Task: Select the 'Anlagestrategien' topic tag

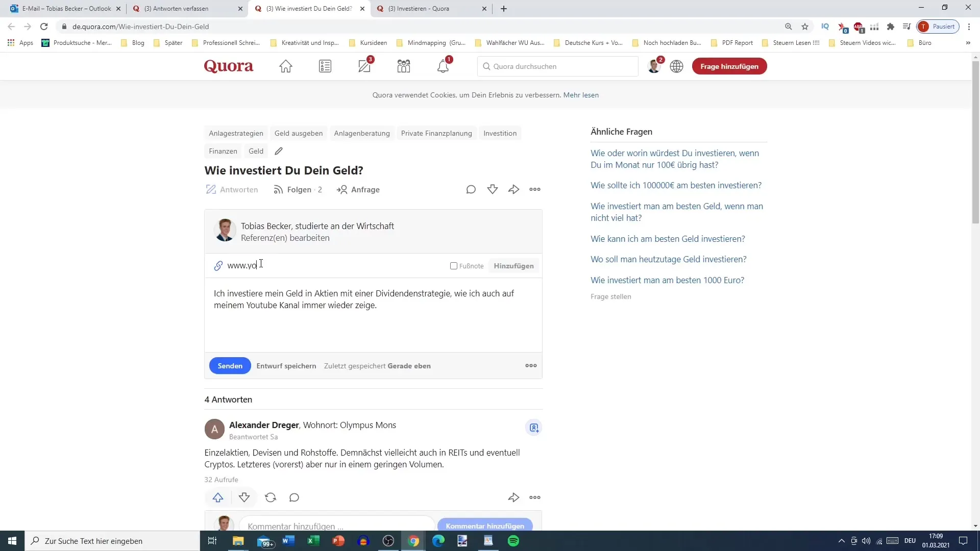Action: click(x=236, y=133)
